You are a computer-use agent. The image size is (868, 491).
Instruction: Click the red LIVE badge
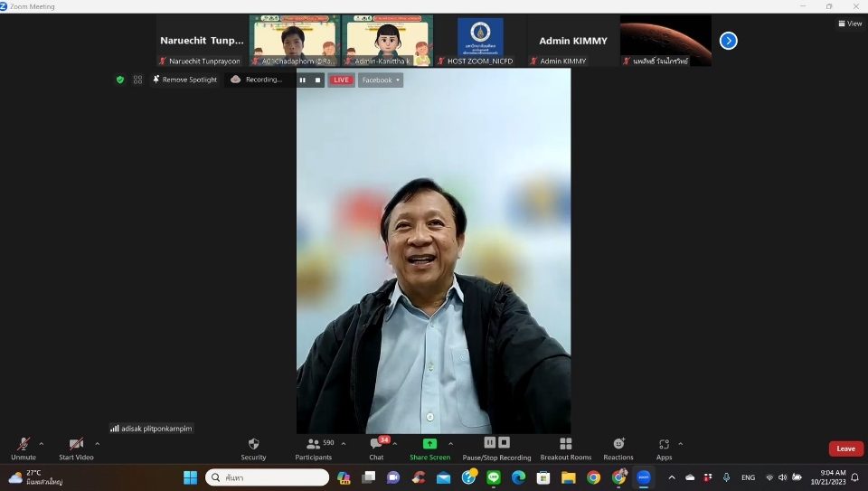point(341,80)
